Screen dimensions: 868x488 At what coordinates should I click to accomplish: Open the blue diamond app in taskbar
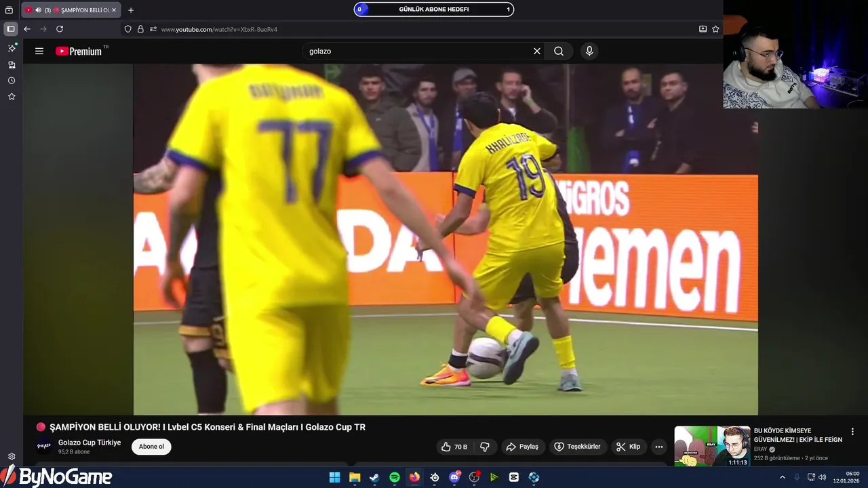click(x=534, y=477)
